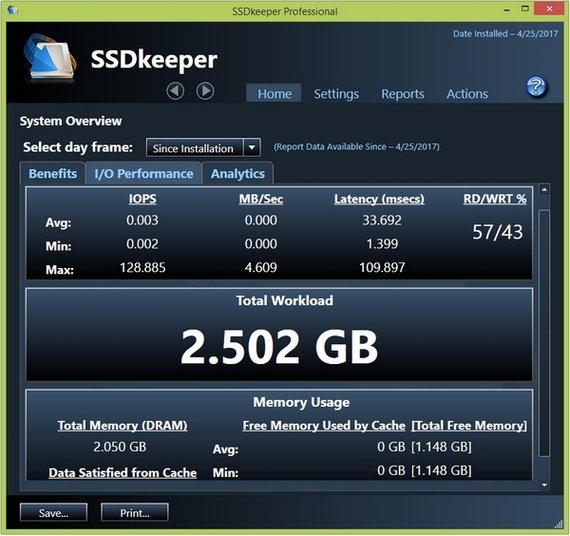Click the avg latency value 33.692
Screen dimensions: 570x536
pyautogui.click(x=382, y=220)
